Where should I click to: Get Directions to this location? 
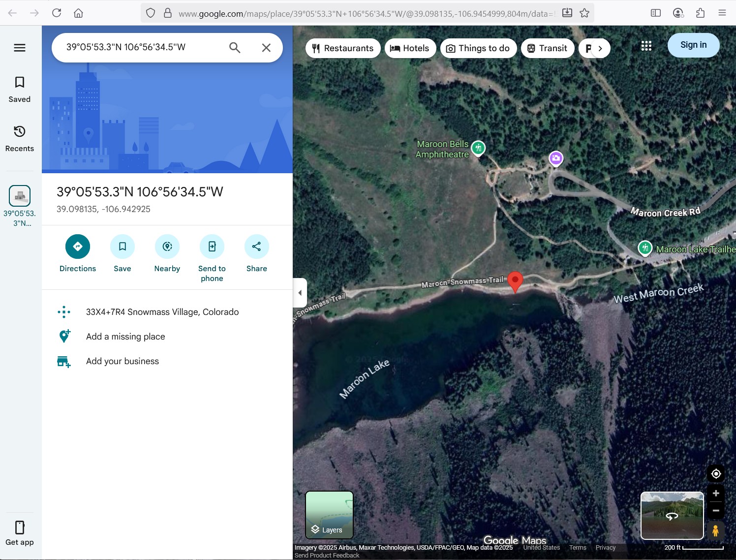coord(78,253)
